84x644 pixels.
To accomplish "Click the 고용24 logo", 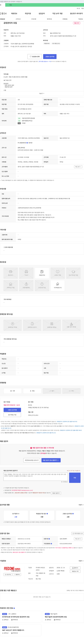I will [x=3, y=14].
